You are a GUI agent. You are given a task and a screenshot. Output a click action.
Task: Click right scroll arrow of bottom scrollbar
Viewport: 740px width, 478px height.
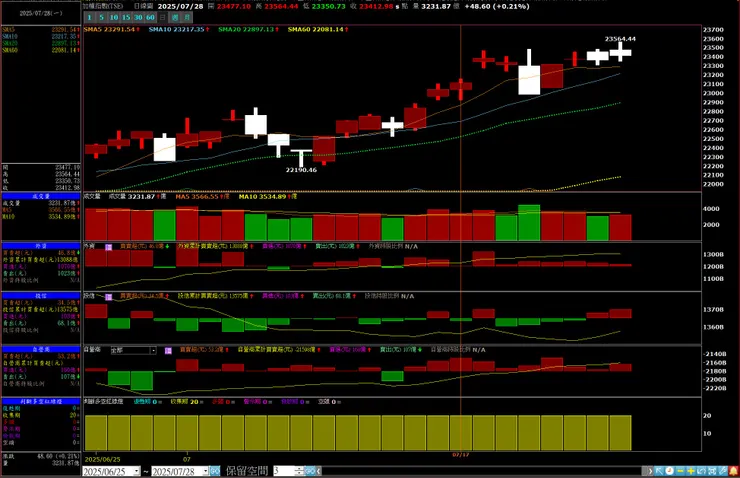650,471
